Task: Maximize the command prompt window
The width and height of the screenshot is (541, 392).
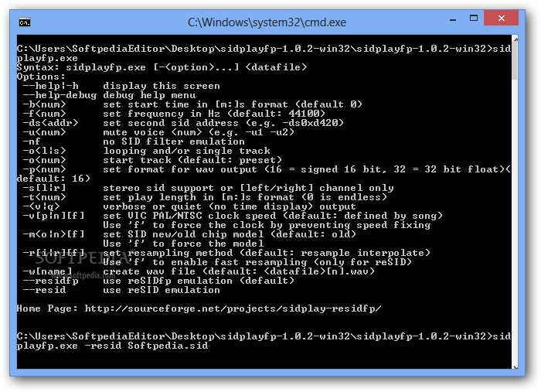Action: [474, 19]
